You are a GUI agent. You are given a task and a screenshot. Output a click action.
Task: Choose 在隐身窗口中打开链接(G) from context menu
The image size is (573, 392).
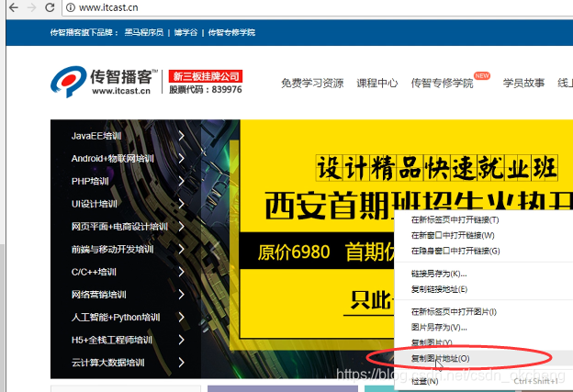point(484,251)
